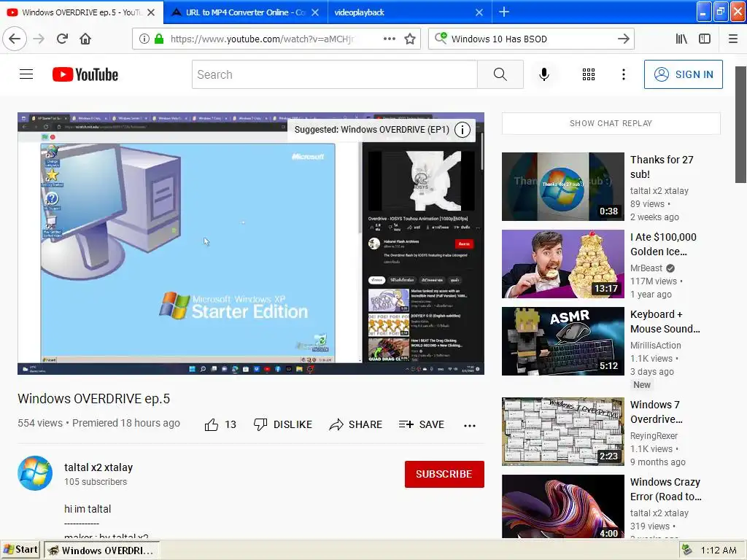Screen dimensions: 747x560
Task: Click the DISLIKE thumbs down button
Action: point(283,425)
